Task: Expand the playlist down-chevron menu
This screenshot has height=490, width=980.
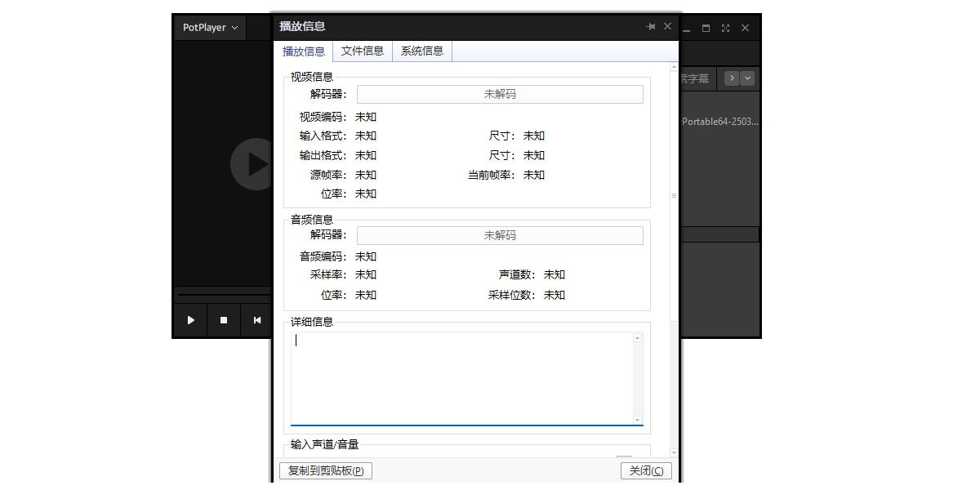Action: (x=747, y=78)
